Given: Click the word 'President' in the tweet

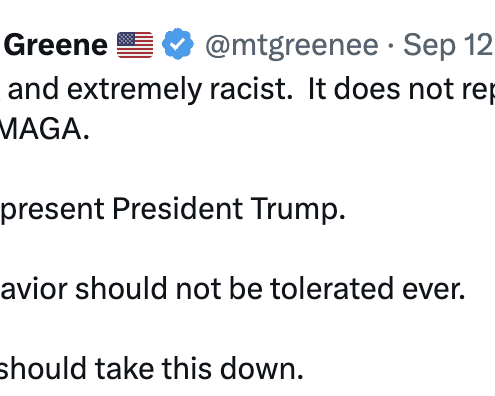Looking at the screenshot, I should click(x=177, y=209).
